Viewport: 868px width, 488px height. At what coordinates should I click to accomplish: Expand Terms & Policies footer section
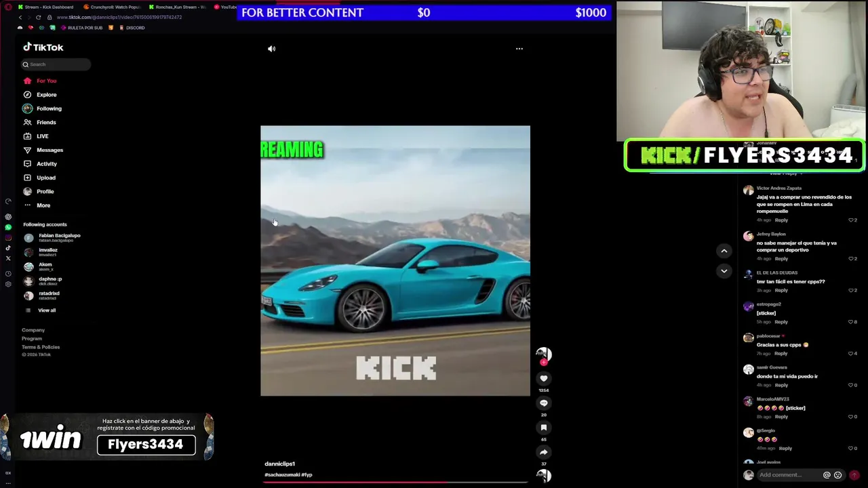[x=41, y=347]
